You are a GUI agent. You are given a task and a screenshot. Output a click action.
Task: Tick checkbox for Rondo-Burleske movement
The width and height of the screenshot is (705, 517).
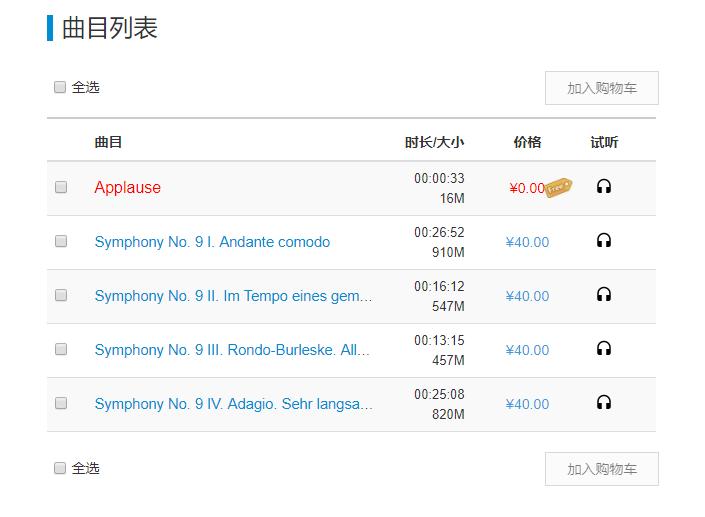(61, 349)
